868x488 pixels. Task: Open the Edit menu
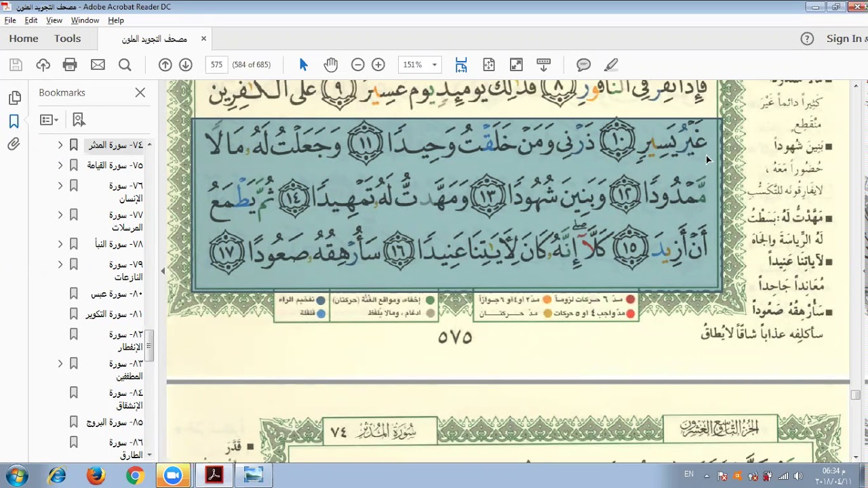coord(31,20)
